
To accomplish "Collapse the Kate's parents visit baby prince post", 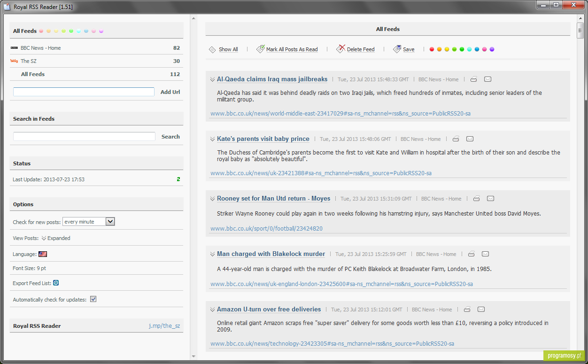I will (212, 139).
